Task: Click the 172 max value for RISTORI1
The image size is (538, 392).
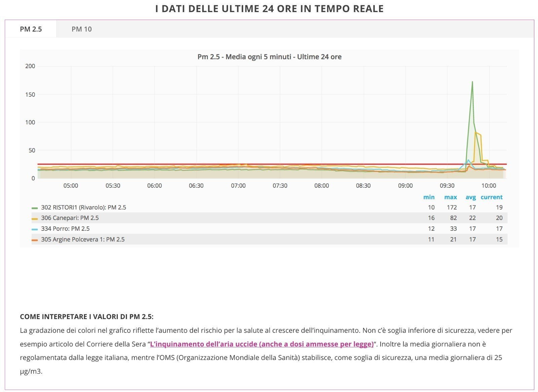Action: point(452,207)
